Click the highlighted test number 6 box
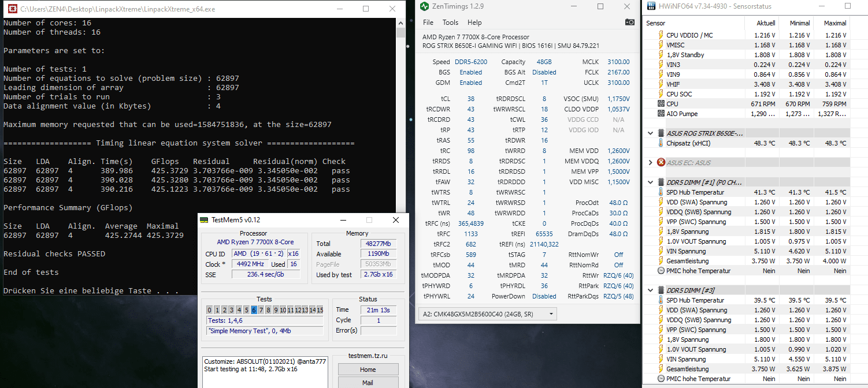 point(254,310)
